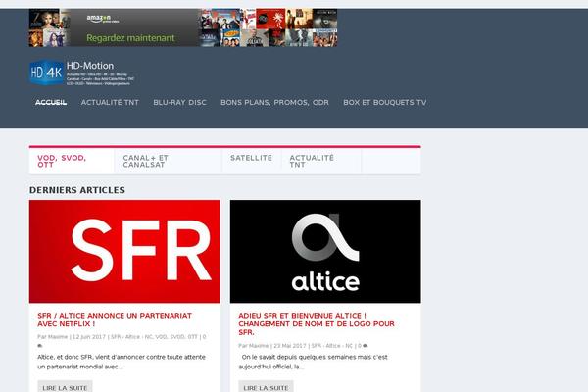This screenshot has width=588, height=392.
Task: Click author Maxime on the Adieu SFR article
Action: coord(261,346)
